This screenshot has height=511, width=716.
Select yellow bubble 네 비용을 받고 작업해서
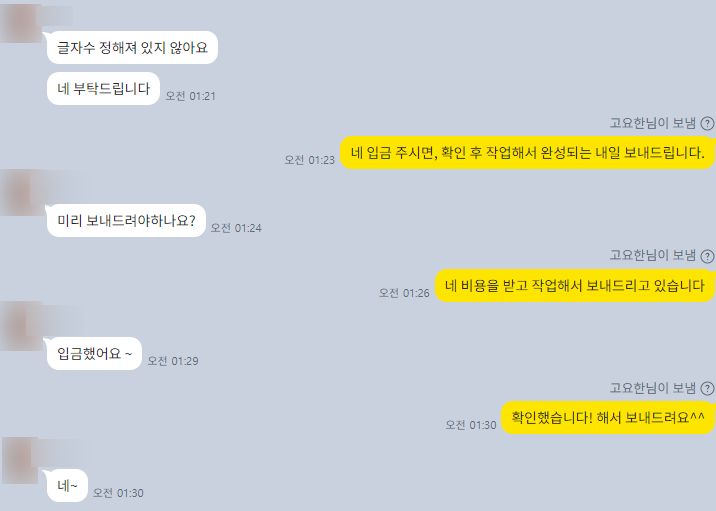[575, 285]
